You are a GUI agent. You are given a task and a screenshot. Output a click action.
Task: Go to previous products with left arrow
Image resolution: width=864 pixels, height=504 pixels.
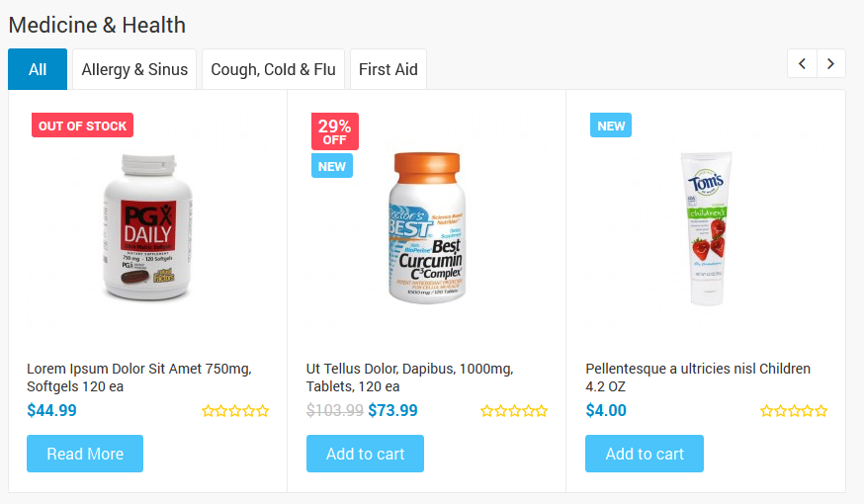[x=802, y=63]
